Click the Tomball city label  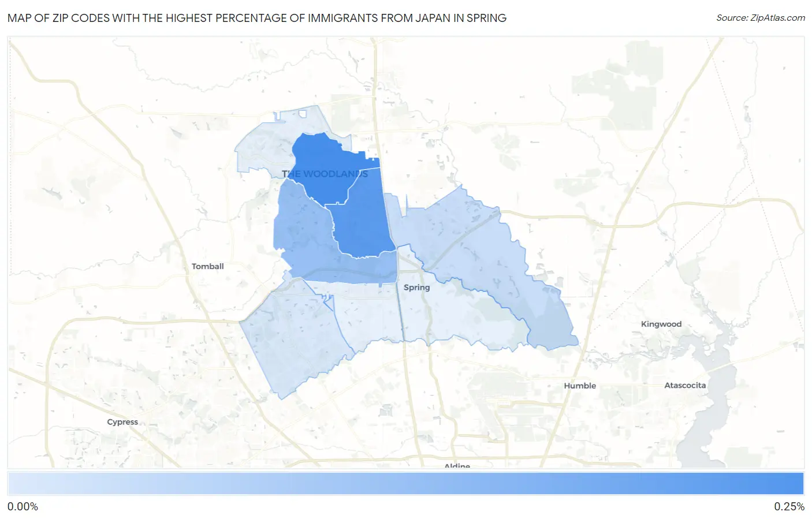(207, 266)
